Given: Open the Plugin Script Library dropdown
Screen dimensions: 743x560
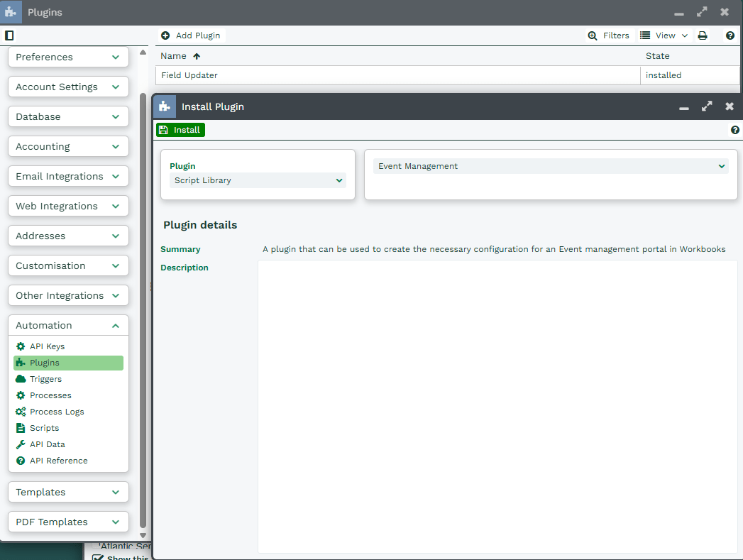Looking at the screenshot, I should coord(258,180).
